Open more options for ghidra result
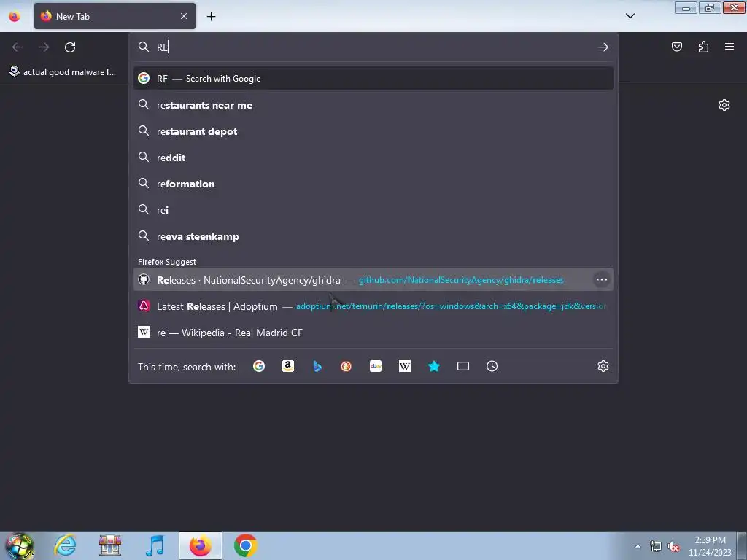This screenshot has height=560, width=747. pyautogui.click(x=602, y=279)
